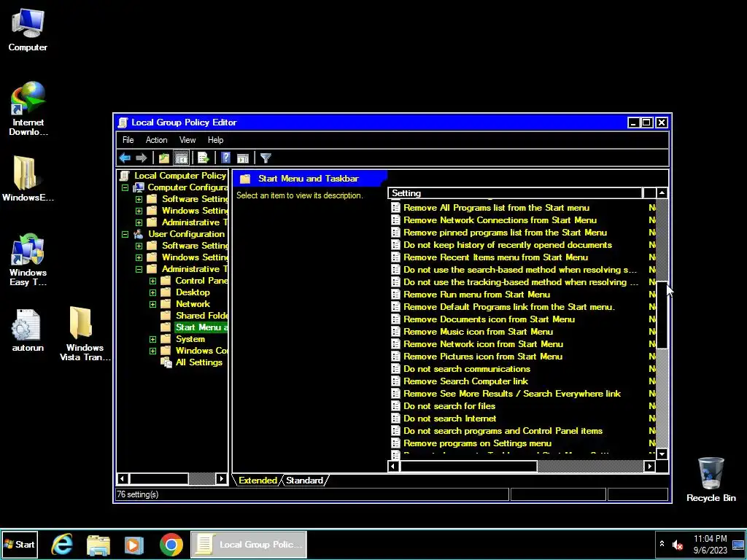747x560 pixels.
Task: Click the Forward arrow toolbar icon
Action: tap(141, 157)
